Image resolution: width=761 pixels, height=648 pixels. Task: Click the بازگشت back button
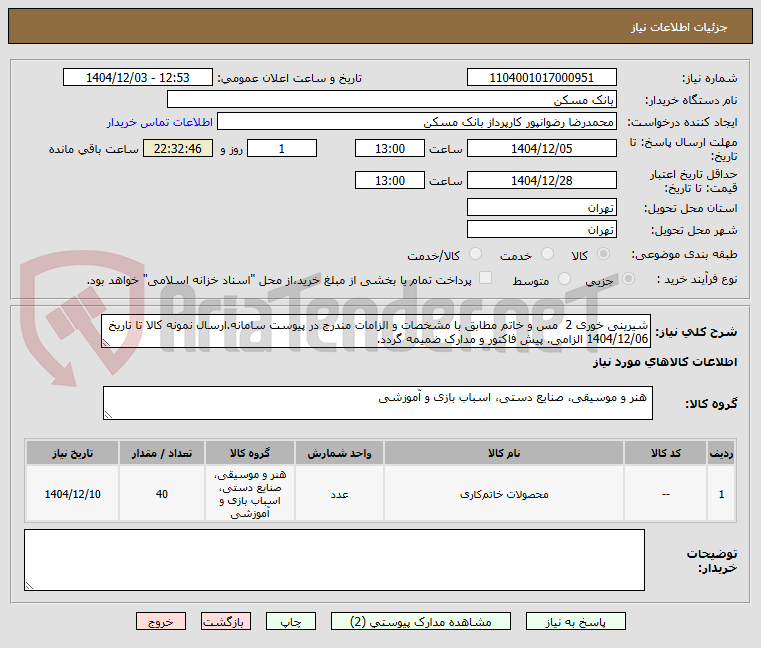point(226,621)
